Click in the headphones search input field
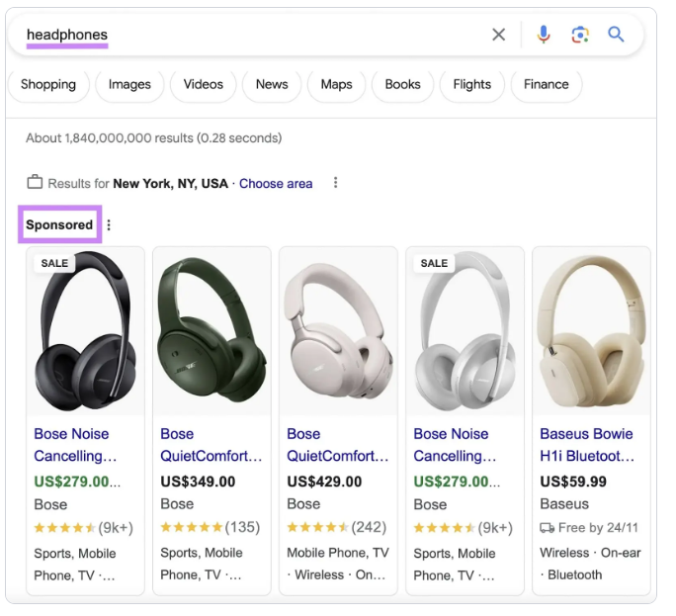 tap(247, 35)
